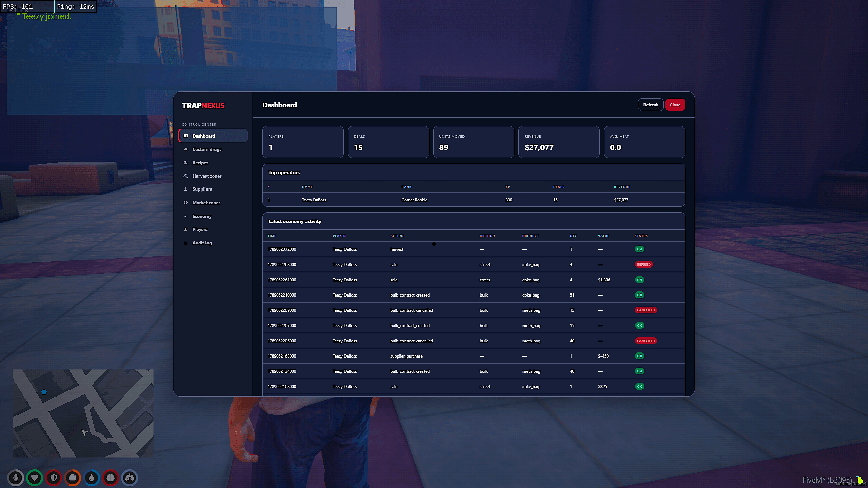
Task: Click the Custom drugs sidebar icon
Action: click(185, 149)
